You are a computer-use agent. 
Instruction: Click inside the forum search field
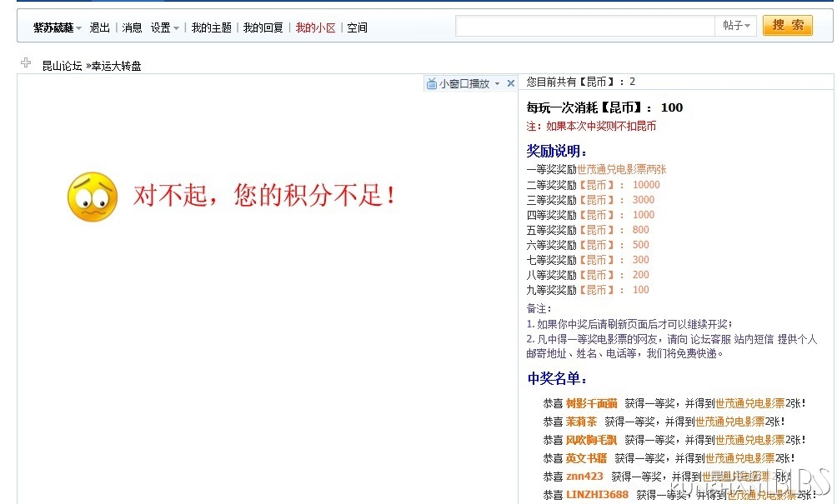coord(584,26)
